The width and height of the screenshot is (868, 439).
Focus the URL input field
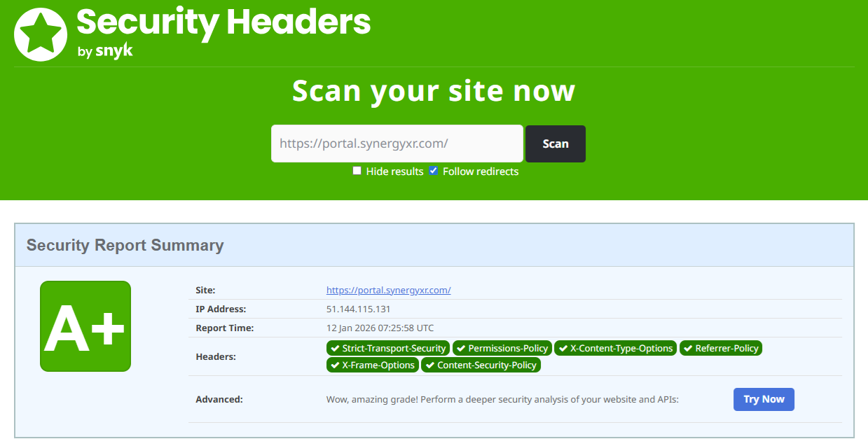[397, 144]
